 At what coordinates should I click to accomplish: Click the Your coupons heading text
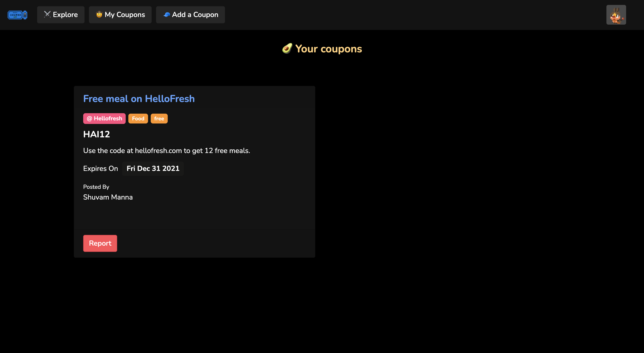point(328,49)
